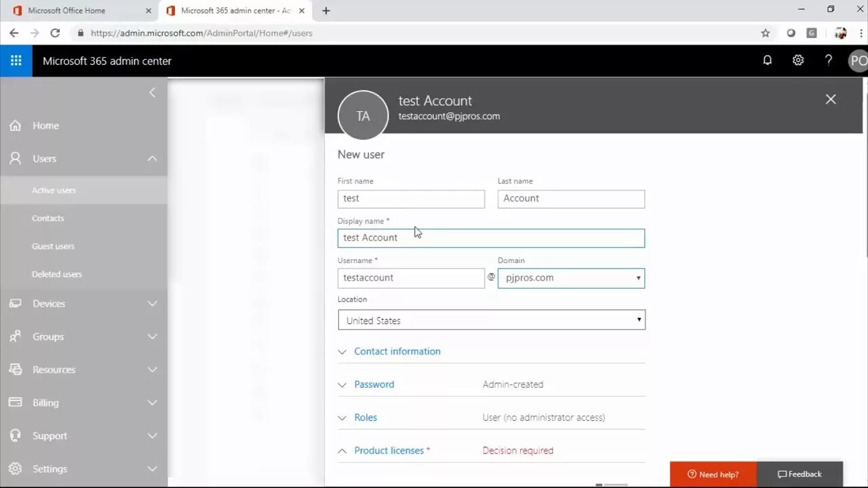Click the Display name field
Image resolution: width=868 pixels, height=488 pixels.
(491, 238)
